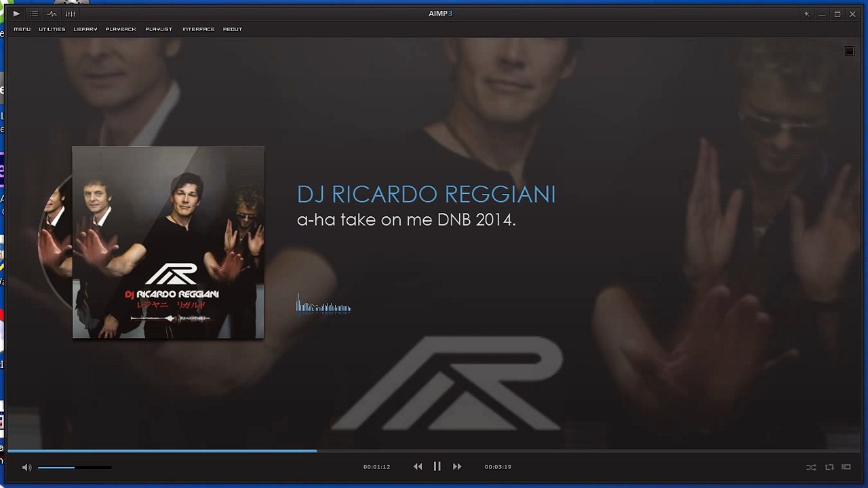Skip to the previous track
This screenshot has width=868, height=488.
(418, 466)
